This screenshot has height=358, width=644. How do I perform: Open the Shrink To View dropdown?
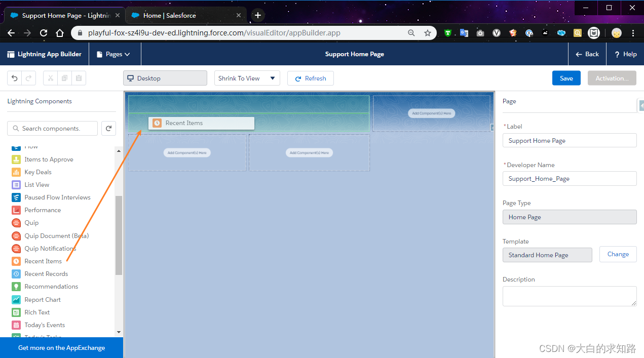247,78
